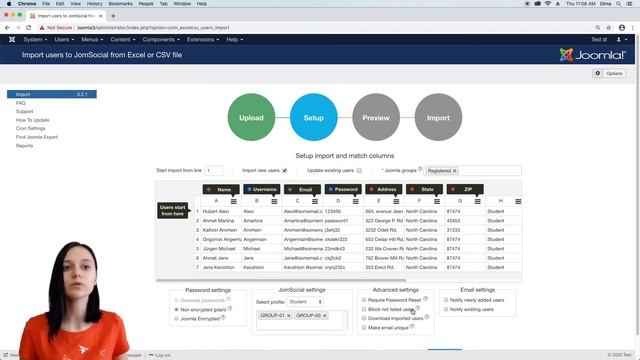The image size is (640, 360).
Task: Toggle Update existing users checkbox
Action: [359, 171]
